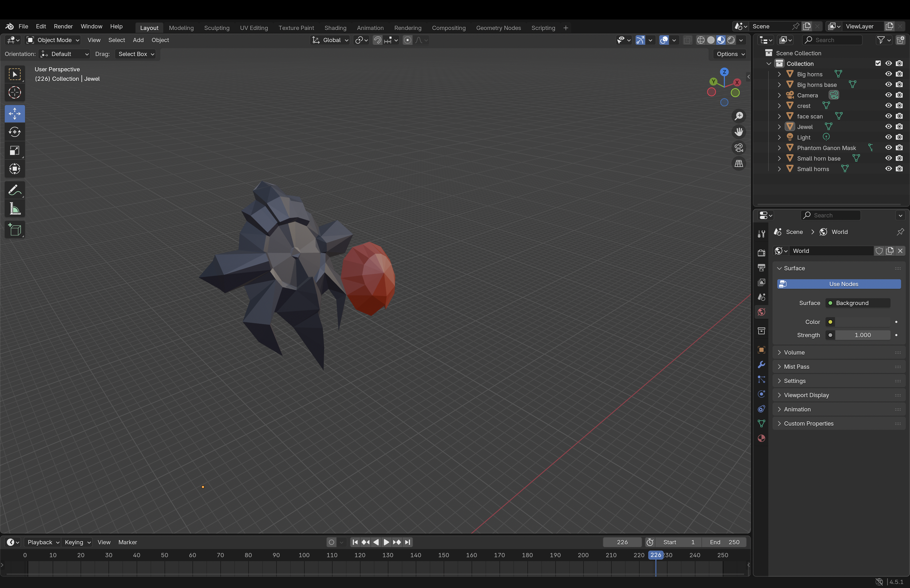Toggle visibility eye for Camera
This screenshot has height=588, width=910.
pyautogui.click(x=889, y=95)
